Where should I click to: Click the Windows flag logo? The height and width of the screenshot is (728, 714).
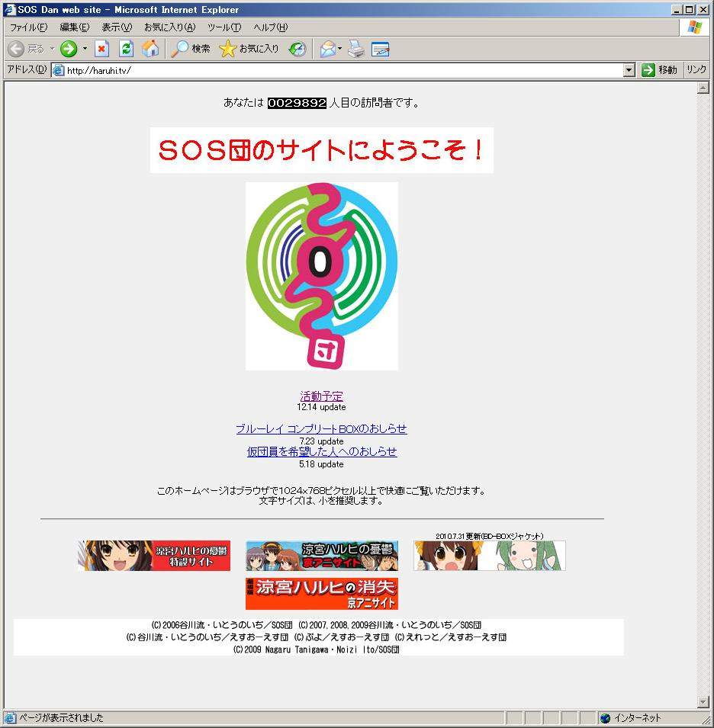pos(694,27)
